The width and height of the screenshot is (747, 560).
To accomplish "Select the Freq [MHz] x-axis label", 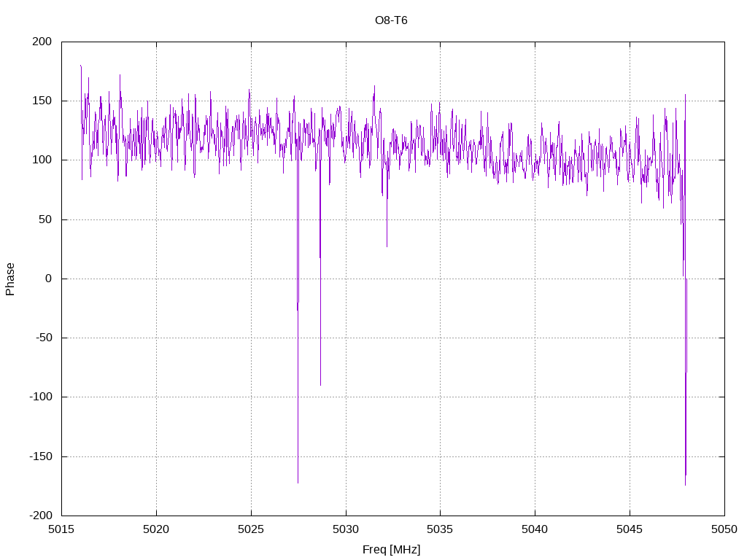I will point(391,550).
